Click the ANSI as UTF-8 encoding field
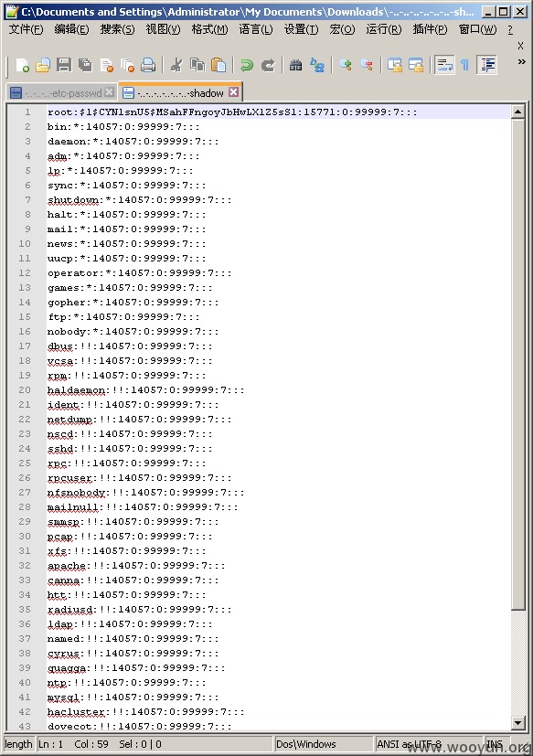The image size is (533, 756). pyautogui.click(x=429, y=744)
